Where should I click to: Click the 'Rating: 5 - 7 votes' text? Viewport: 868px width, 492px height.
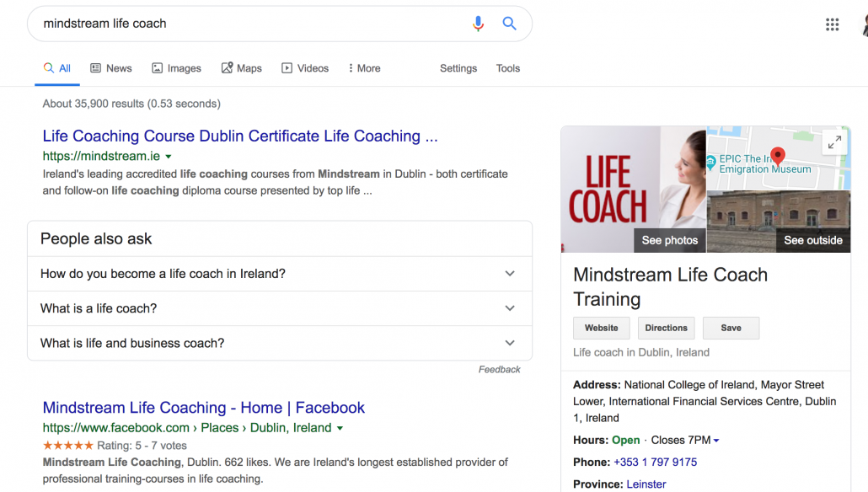pyautogui.click(x=142, y=446)
